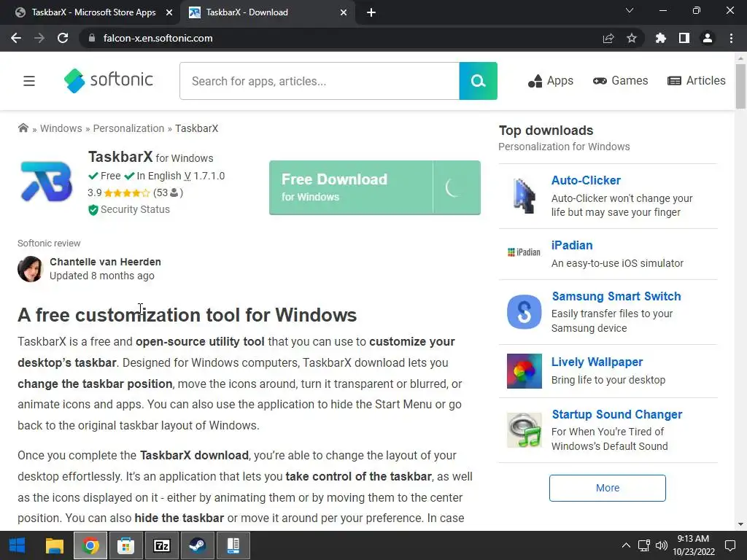This screenshot has width=747, height=560.
Task: Click the Softonic logo
Action: pos(109,80)
